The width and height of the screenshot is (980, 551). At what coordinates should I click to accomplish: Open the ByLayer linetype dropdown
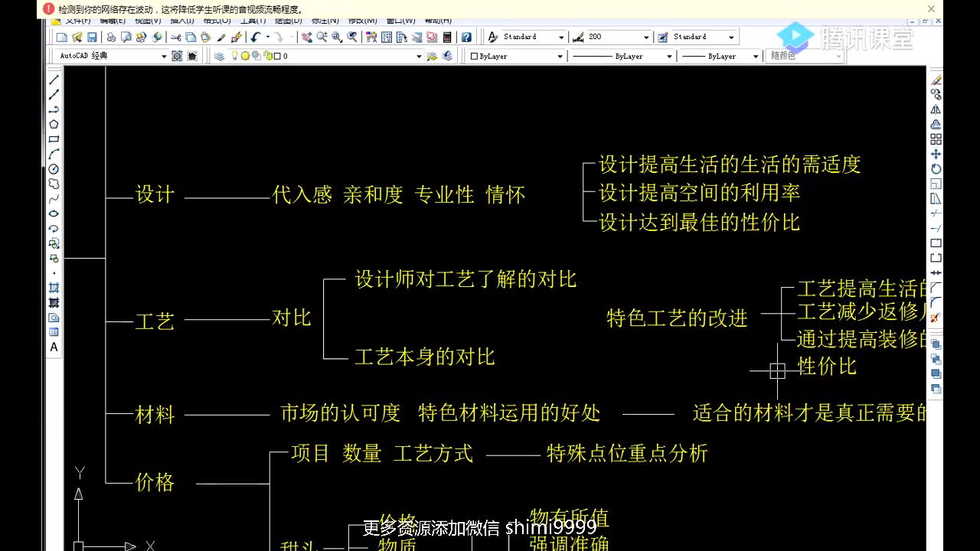pos(668,56)
